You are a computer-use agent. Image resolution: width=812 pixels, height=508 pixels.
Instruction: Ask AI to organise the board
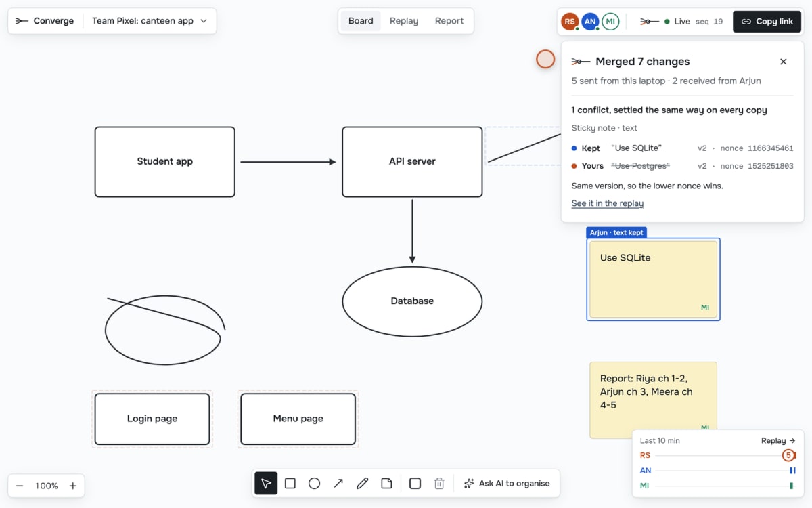coord(507,483)
